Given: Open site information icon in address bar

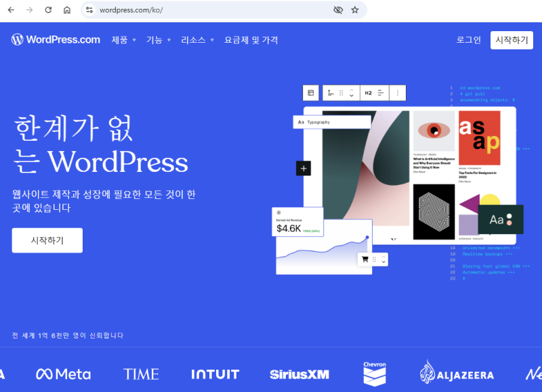Looking at the screenshot, I should [89, 10].
